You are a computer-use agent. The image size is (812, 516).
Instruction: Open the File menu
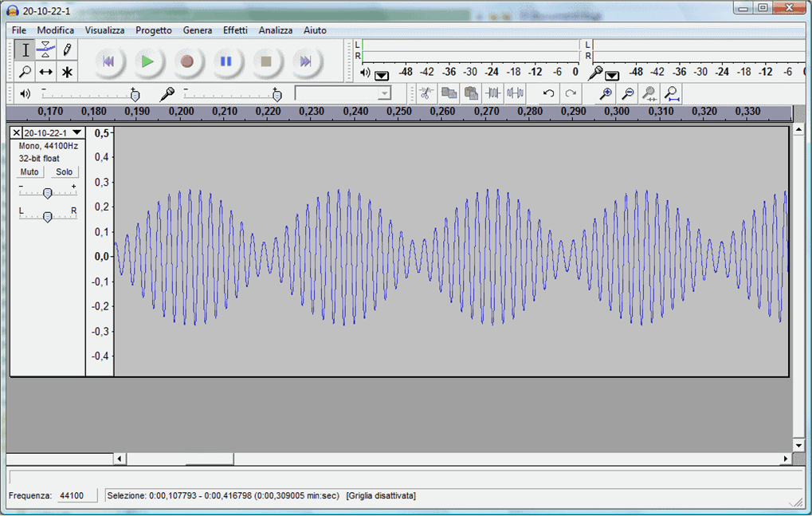tap(18, 30)
